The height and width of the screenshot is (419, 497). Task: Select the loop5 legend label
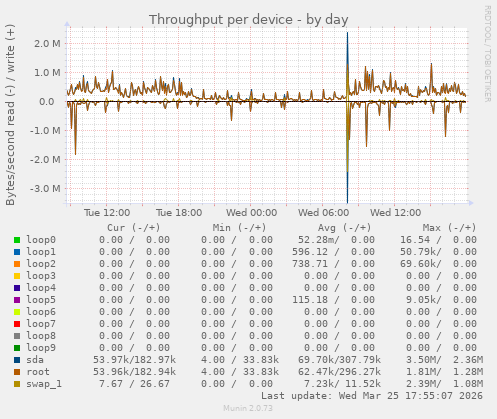(41, 300)
